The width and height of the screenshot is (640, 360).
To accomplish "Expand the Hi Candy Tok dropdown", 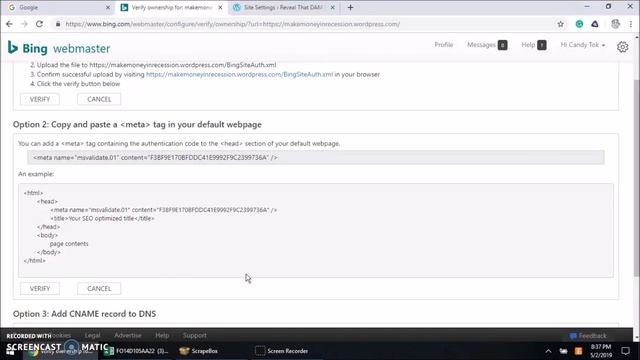I will click(x=582, y=45).
